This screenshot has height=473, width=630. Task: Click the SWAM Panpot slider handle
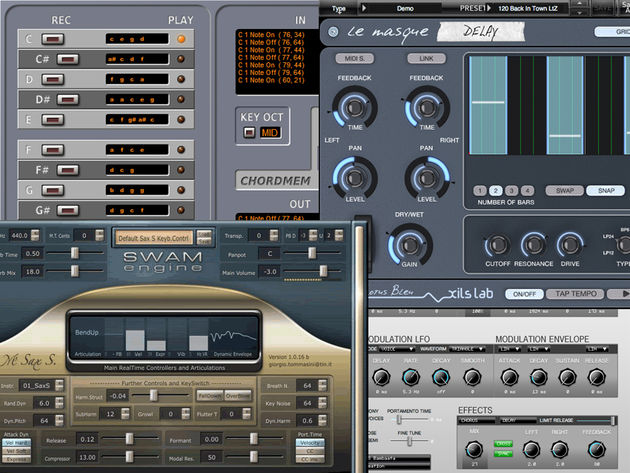pos(312,253)
